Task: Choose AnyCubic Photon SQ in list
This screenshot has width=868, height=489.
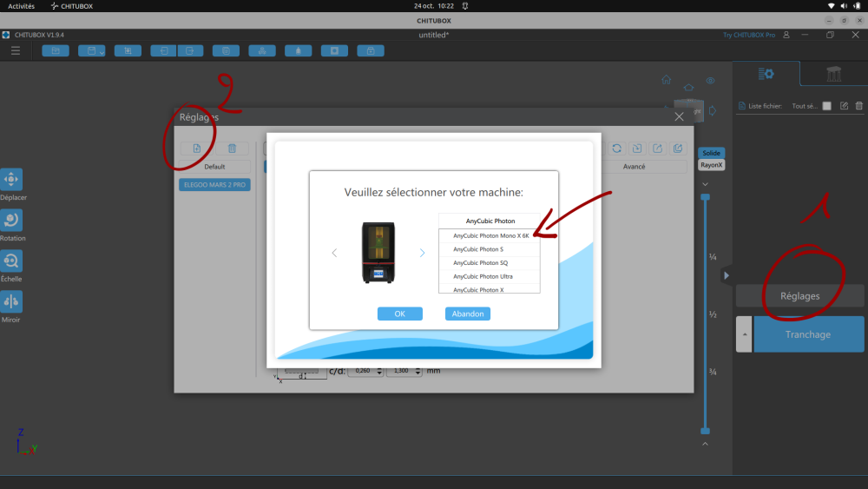Action: 490,263
